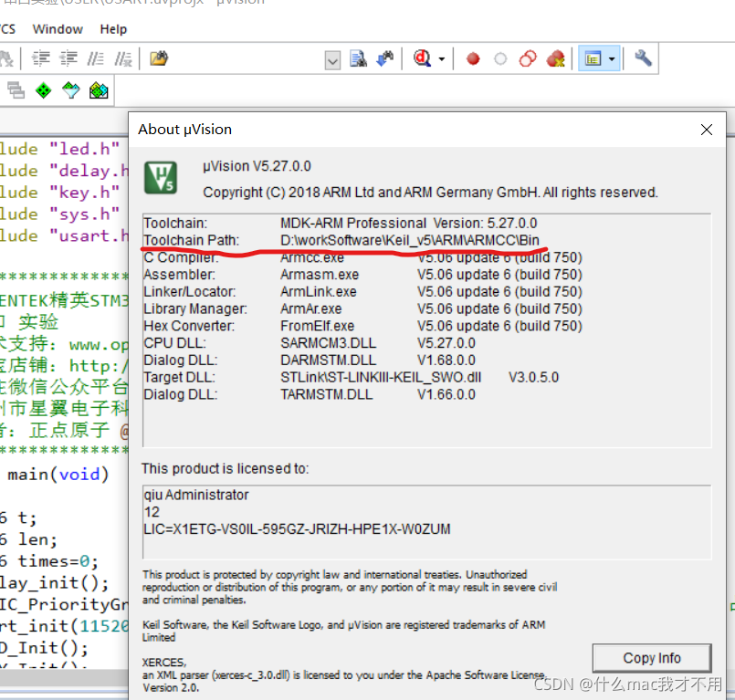735x700 pixels.
Task: Insert a breakpoint with the red dot icon
Action: click(473, 59)
